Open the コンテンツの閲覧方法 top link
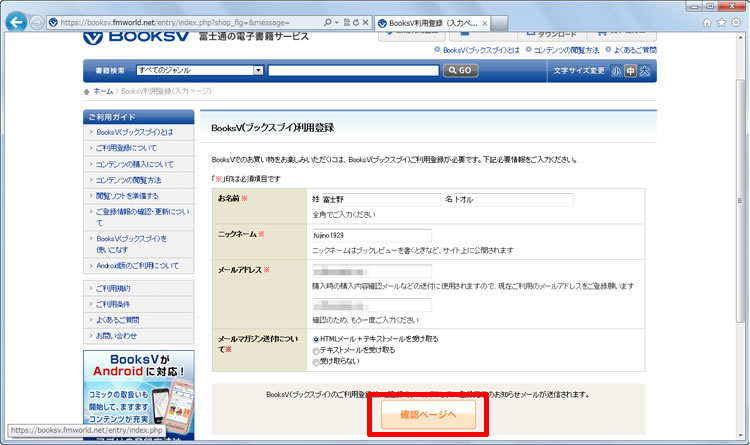The width and height of the screenshot is (750, 445). click(x=566, y=50)
